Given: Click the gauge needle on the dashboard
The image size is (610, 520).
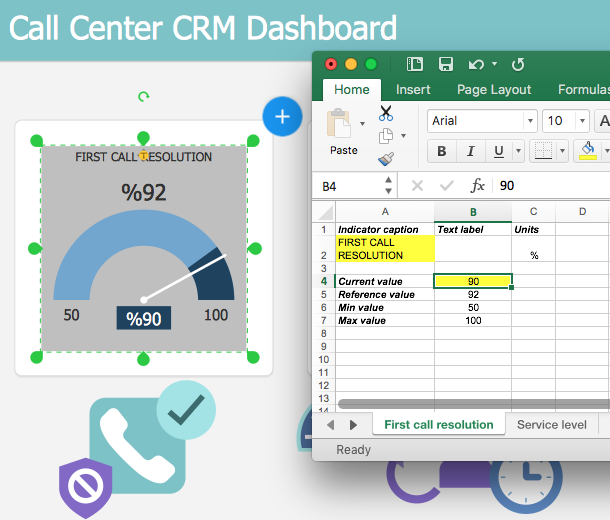Looking at the screenshot, I should (x=184, y=278).
